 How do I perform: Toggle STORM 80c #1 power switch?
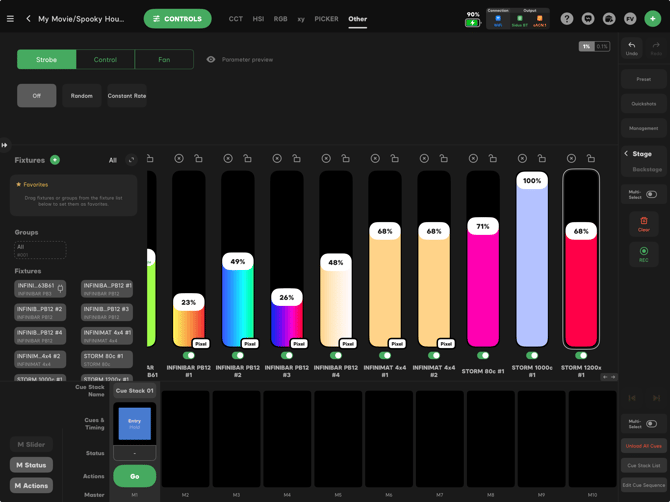483,355
